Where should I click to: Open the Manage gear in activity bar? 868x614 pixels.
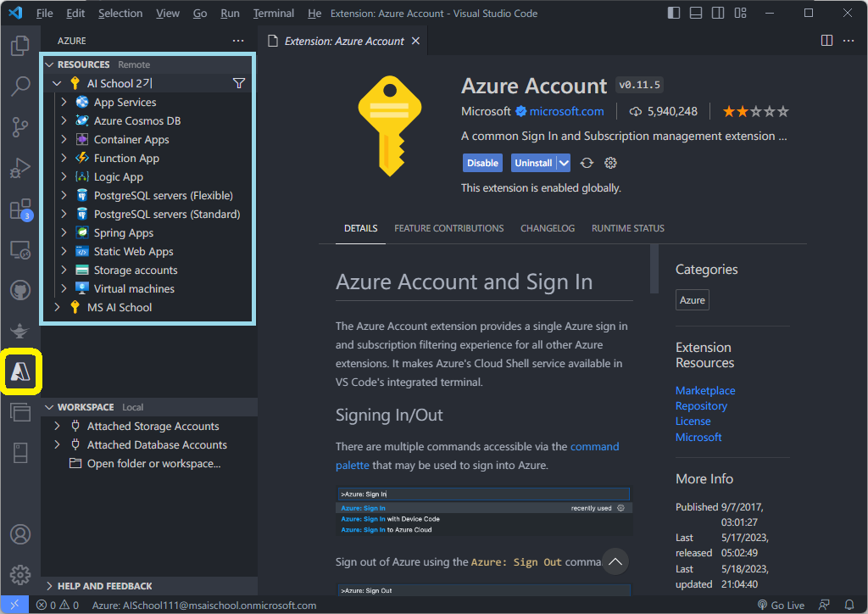click(20, 575)
